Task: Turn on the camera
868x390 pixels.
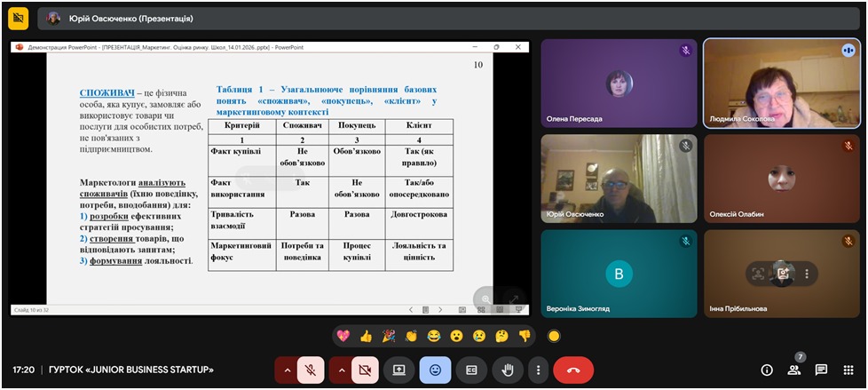Action: tap(365, 370)
